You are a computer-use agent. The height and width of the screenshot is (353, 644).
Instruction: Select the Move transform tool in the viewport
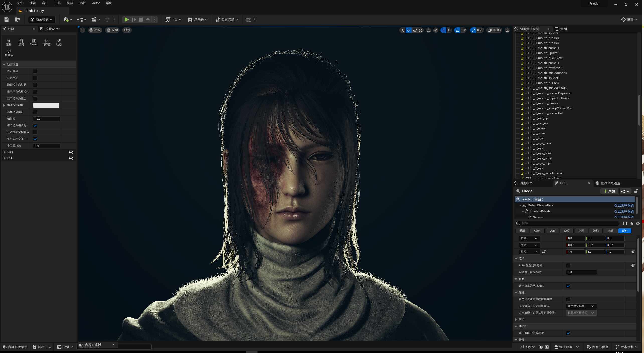click(x=409, y=30)
